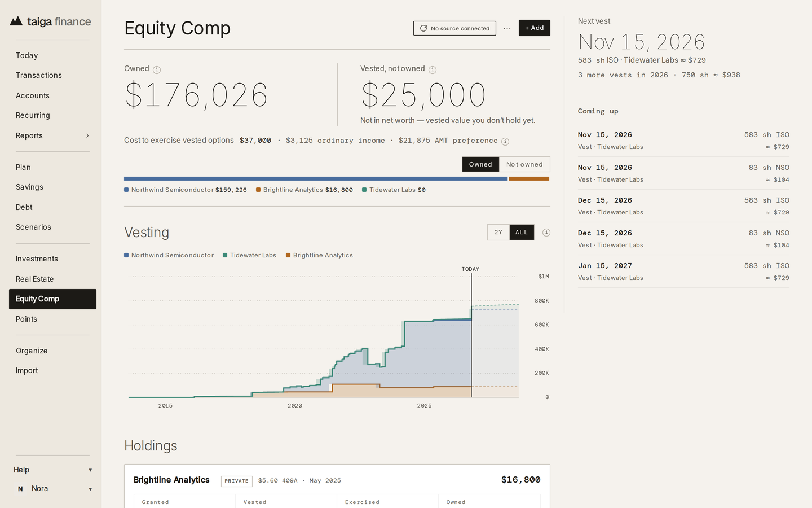Click the $16,800 Brightline Analytics holding value
Viewport: 812px width, 508px height.
coord(521,480)
